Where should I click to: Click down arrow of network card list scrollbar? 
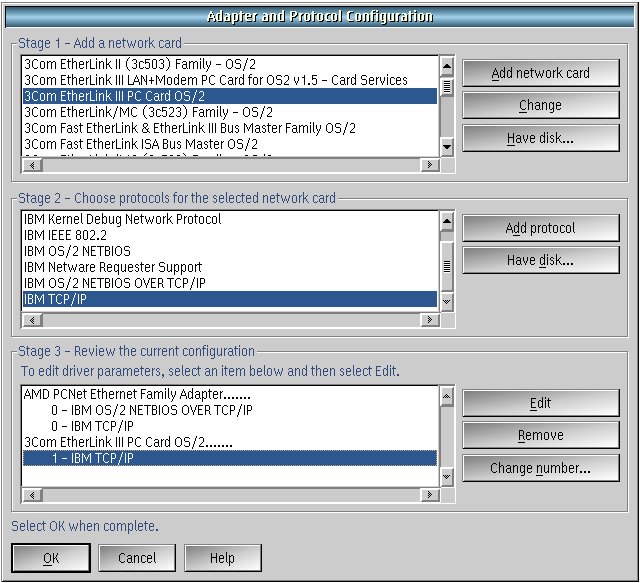coord(447,147)
